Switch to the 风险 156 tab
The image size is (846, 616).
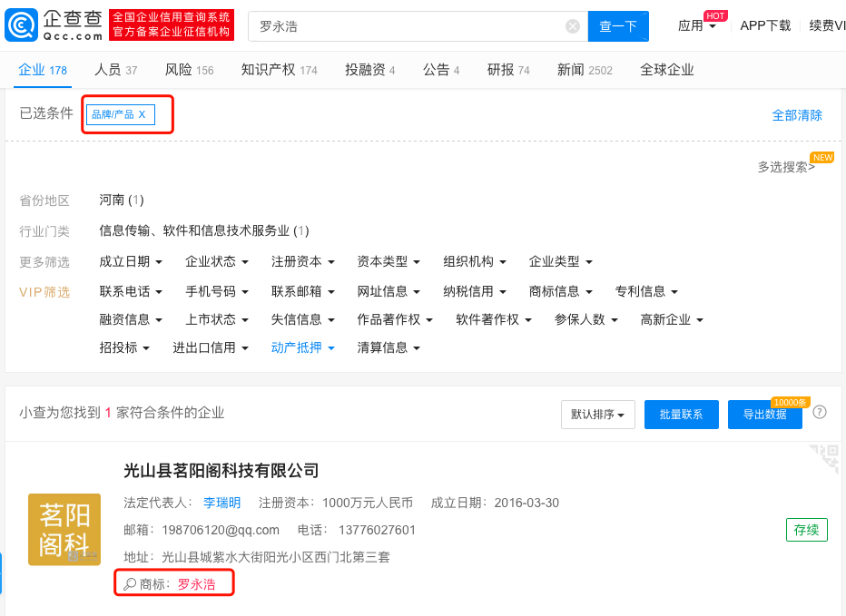[190, 70]
